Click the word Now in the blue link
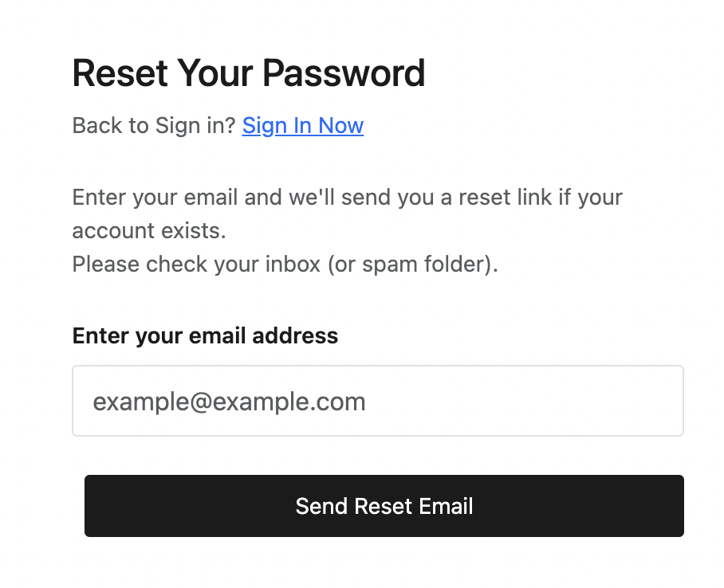 [x=340, y=126]
